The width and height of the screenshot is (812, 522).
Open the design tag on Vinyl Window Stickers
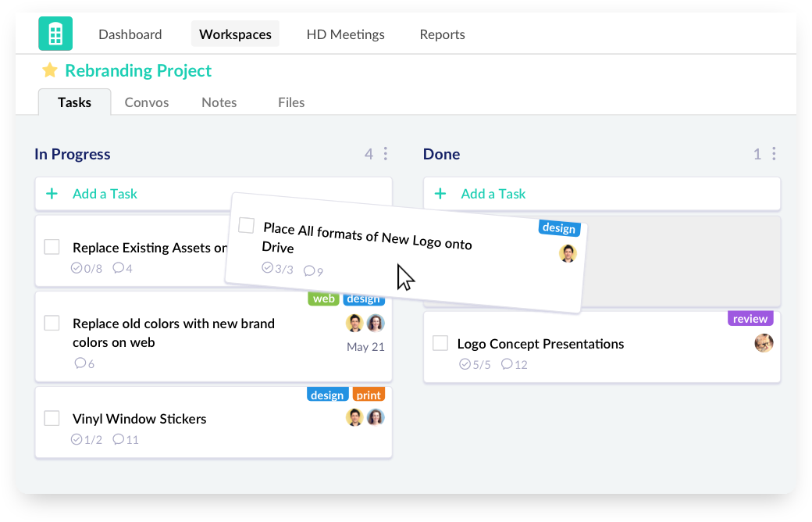coord(327,394)
